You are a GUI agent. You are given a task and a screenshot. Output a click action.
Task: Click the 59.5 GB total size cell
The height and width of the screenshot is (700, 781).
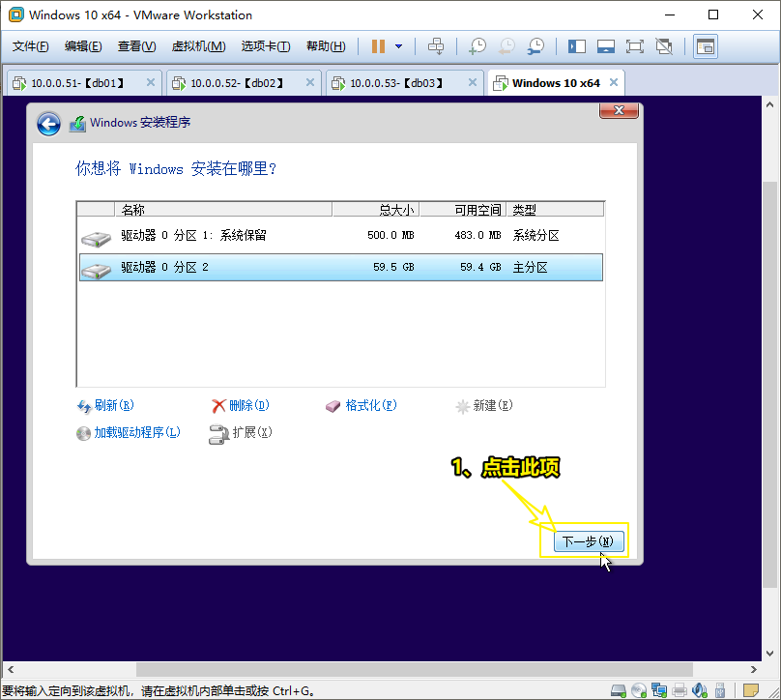[x=393, y=267]
